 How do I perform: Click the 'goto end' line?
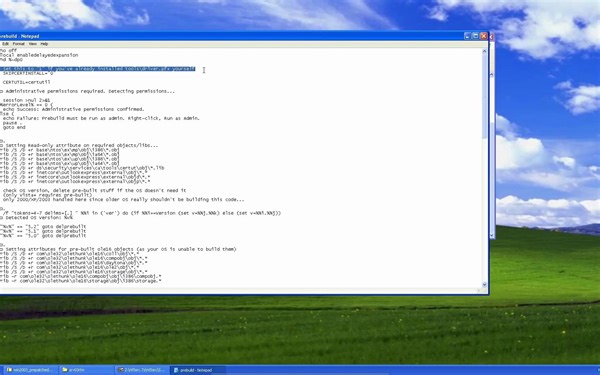click(x=14, y=127)
